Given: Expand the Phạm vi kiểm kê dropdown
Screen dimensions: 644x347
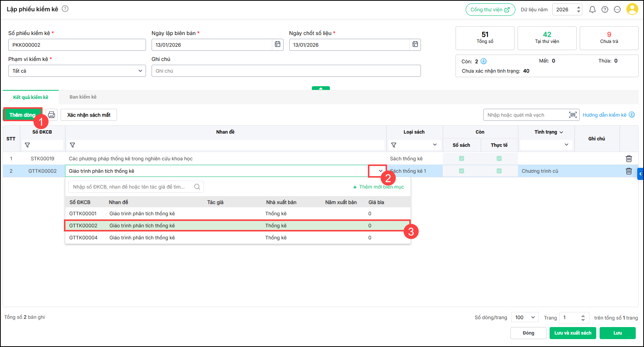Looking at the screenshot, I should [x=140, y=71].
